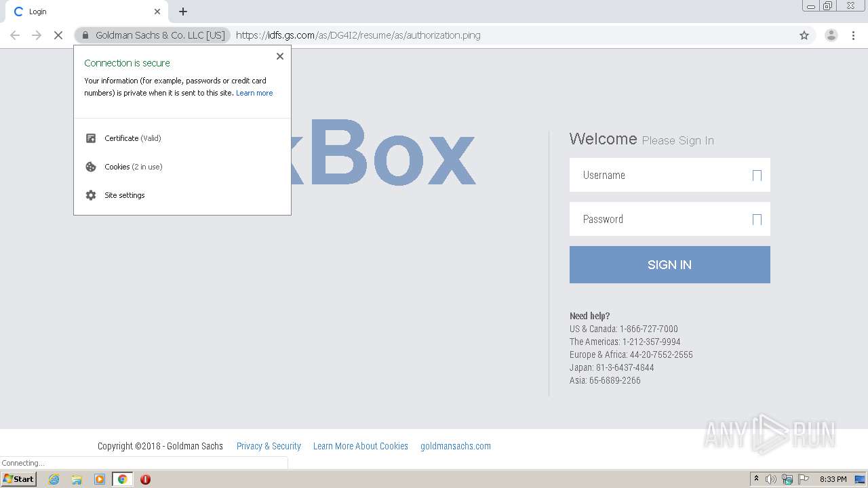Click the 8:33 PM clock
The height and width of the screenshot is (488, 868).
[x=833, y=479]
